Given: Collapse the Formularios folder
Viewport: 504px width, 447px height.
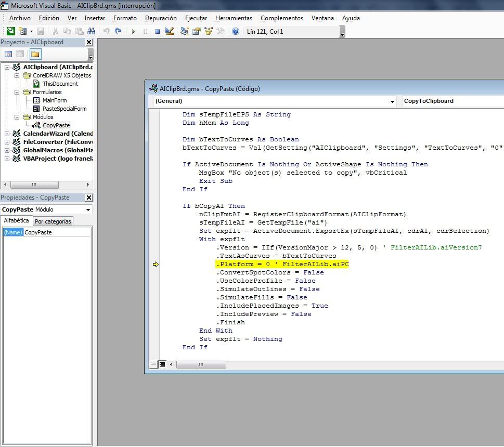Looking at the screenshot, I should 17,92.
